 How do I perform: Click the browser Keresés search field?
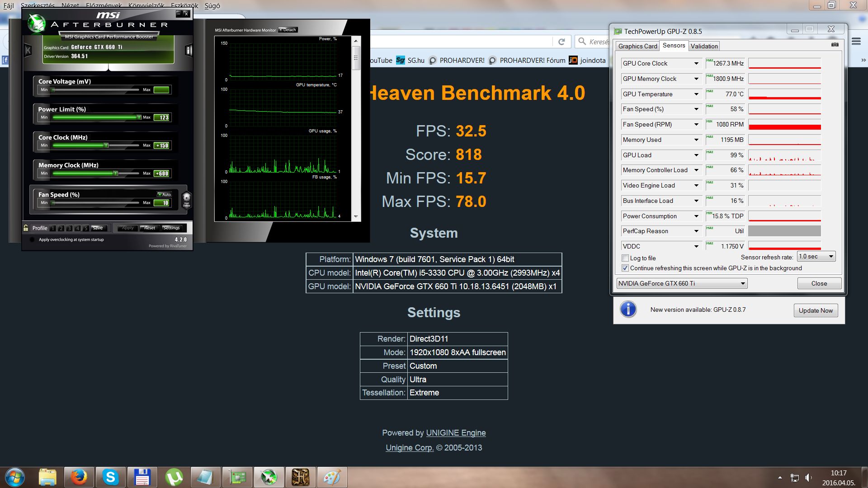(593, 42)
